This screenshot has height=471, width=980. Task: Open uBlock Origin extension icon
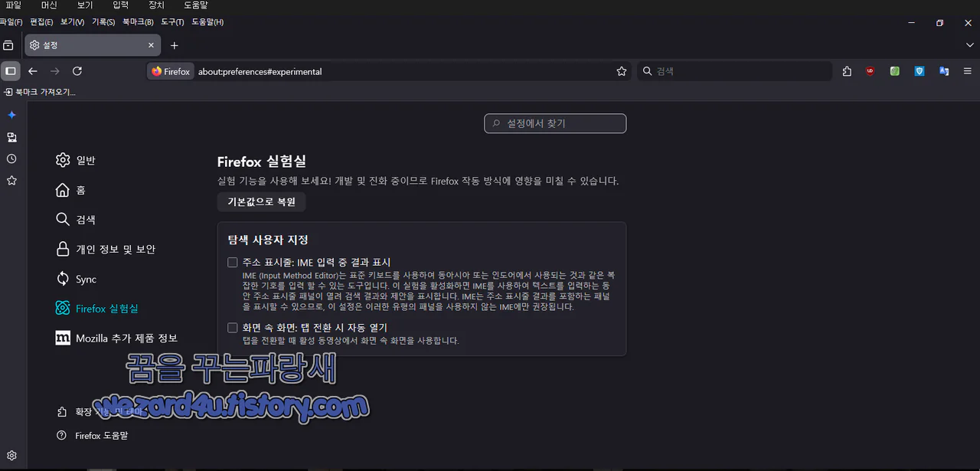click(x=871, y=71)
